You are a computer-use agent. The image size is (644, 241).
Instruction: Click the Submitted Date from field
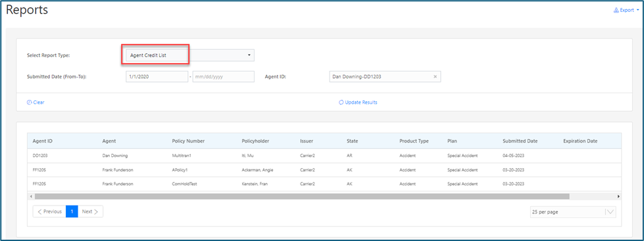point(157,77)
